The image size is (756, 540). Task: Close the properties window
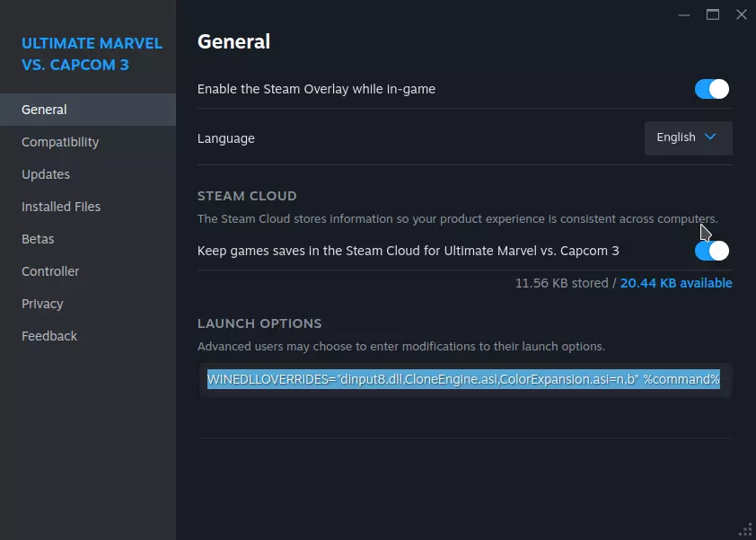pos(742,15)
